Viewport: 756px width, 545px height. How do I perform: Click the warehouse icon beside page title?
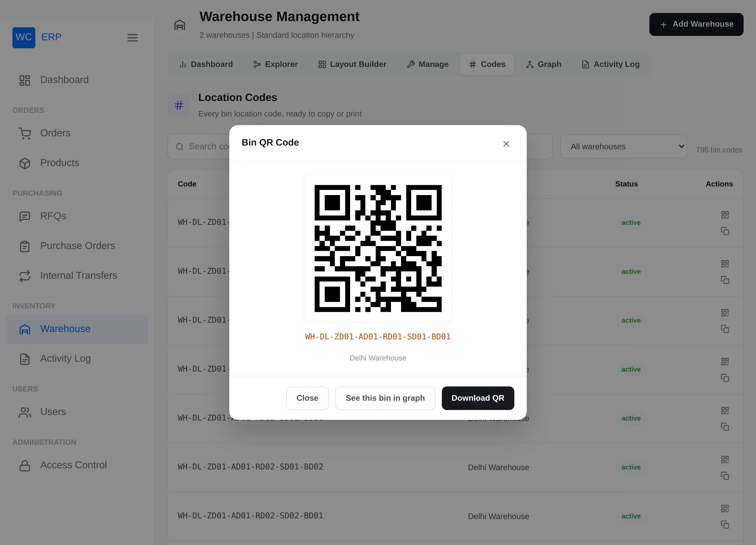pyautogui.click(x=180, y=25)
